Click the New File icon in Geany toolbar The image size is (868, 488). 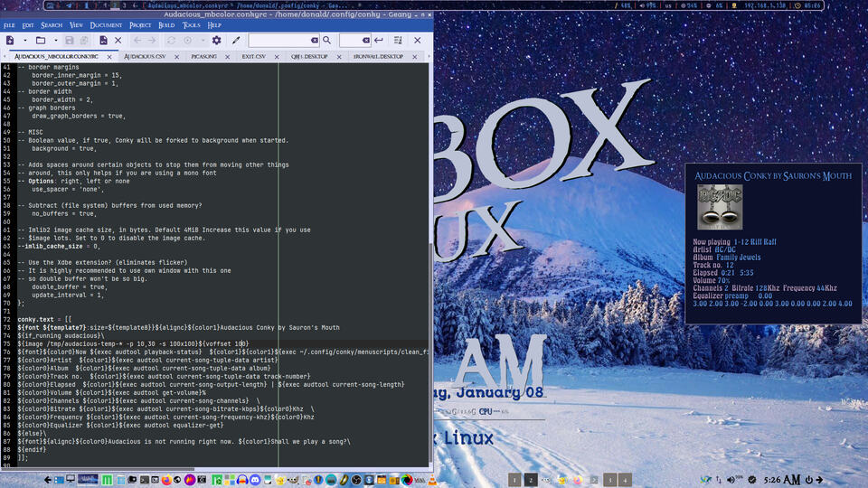click(10, 41)
